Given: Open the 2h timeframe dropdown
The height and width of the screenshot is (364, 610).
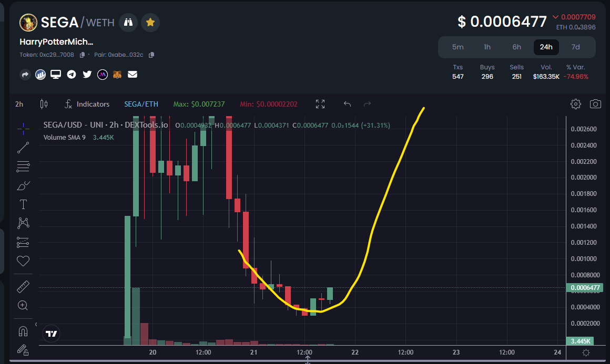Looking at the screenshot, I should 19,104.
